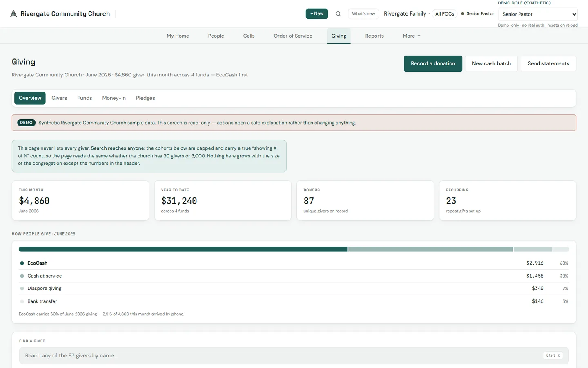Screen dimensions: 588x368
Task: Click the Ctrl K shortcut badge
Action: (x=553, y=355)
